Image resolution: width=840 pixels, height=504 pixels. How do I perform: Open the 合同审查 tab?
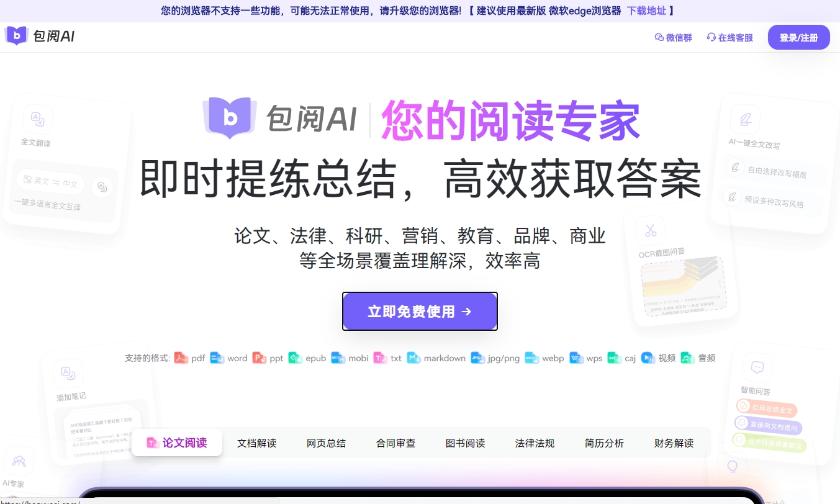(396, 443)
